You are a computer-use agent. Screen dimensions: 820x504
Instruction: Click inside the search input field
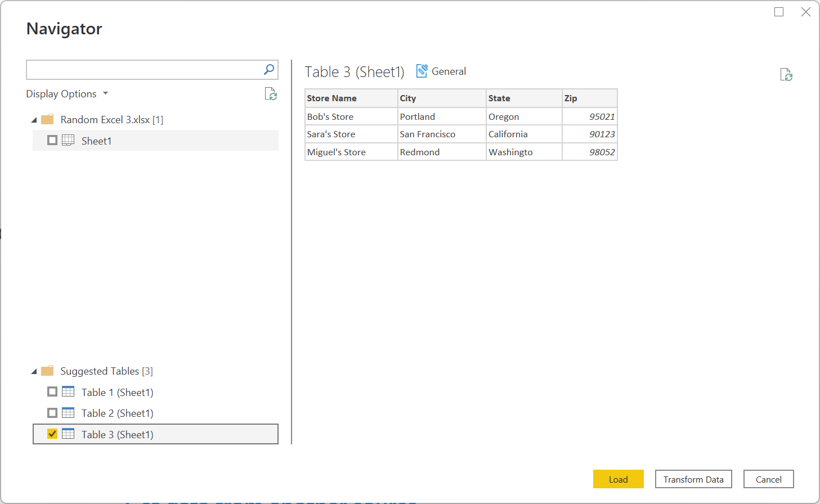pos(141,69)
